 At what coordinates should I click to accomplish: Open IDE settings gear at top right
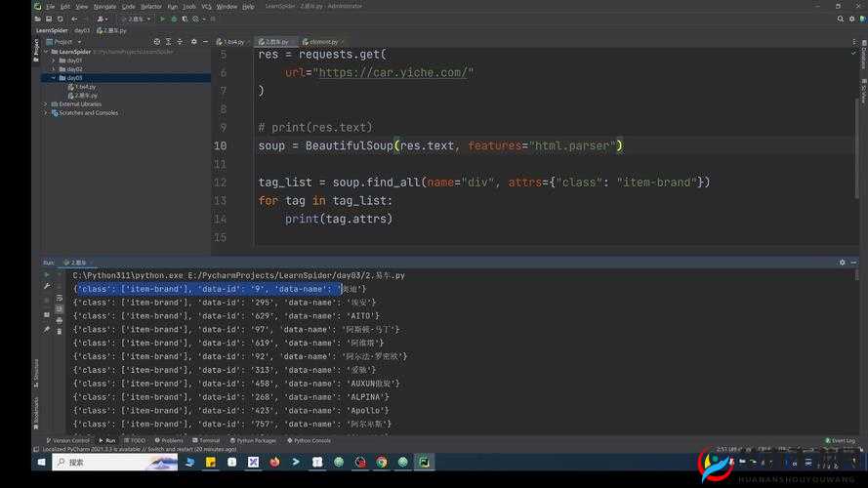tap(852, 19)
